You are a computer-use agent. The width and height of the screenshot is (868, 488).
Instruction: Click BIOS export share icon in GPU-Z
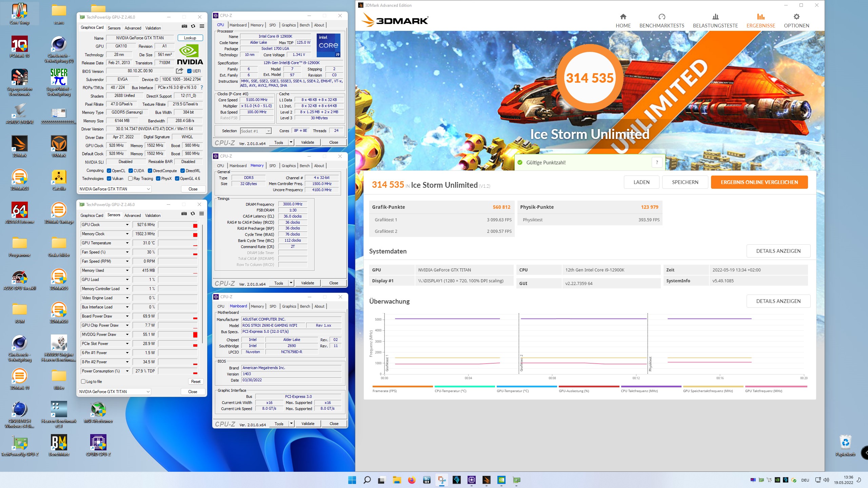(179, 71)
